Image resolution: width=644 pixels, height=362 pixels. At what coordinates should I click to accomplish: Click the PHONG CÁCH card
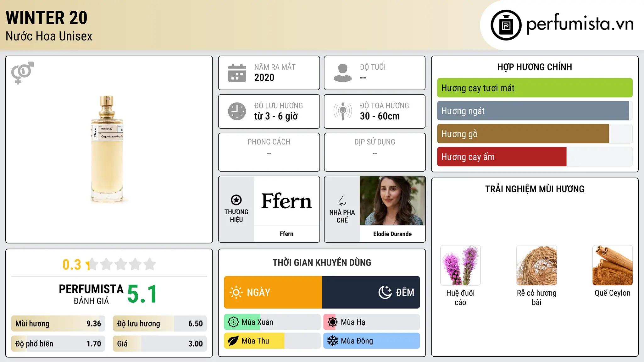pyautogui.click(x=269, y=152)
